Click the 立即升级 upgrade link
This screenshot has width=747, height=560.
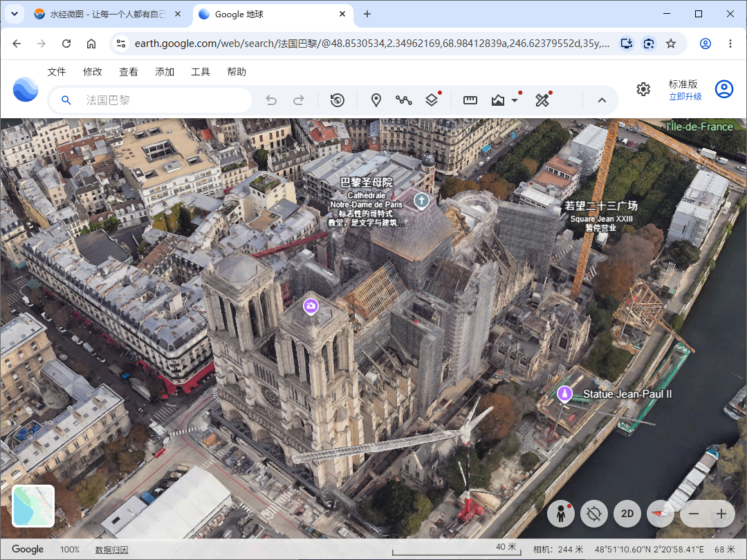pyautogui.click(x=685, y=97)
